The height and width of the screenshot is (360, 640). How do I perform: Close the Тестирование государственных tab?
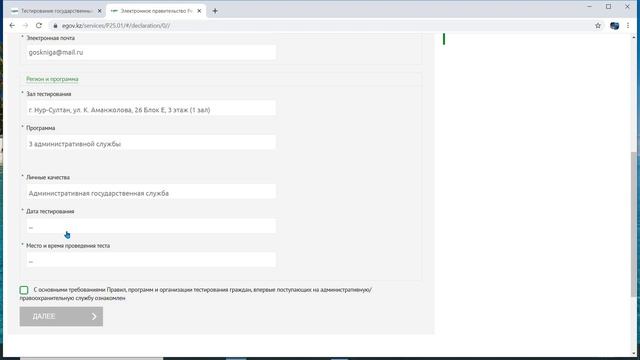click(99, 11)
